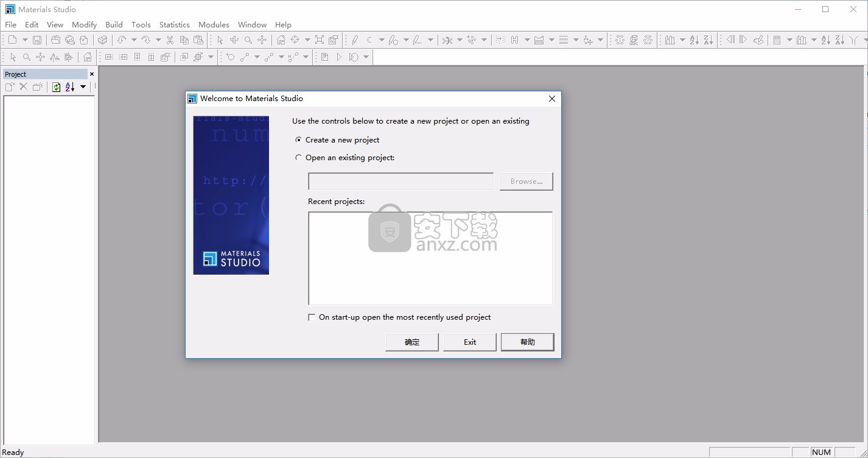Click inside the Recent projects list box
The width and height of the screenshot is (868, 458).
tap(430, 258)
